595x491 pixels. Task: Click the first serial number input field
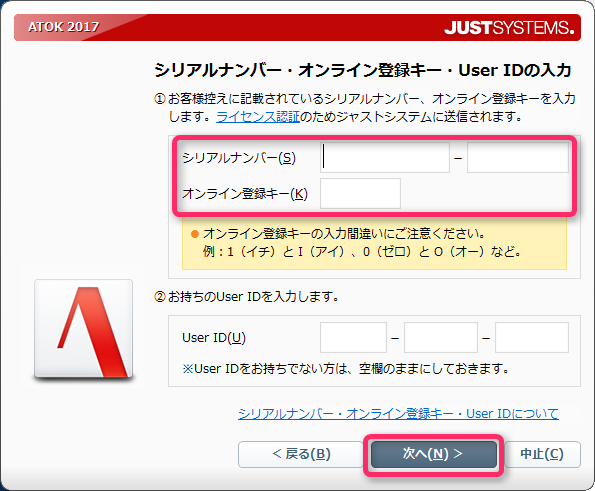click(x=385, y=157)
